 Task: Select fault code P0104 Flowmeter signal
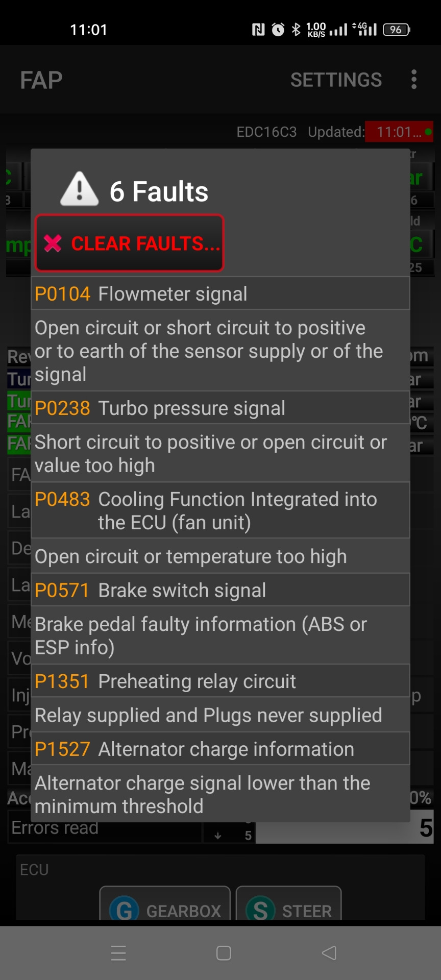click(x=220, y=294)
